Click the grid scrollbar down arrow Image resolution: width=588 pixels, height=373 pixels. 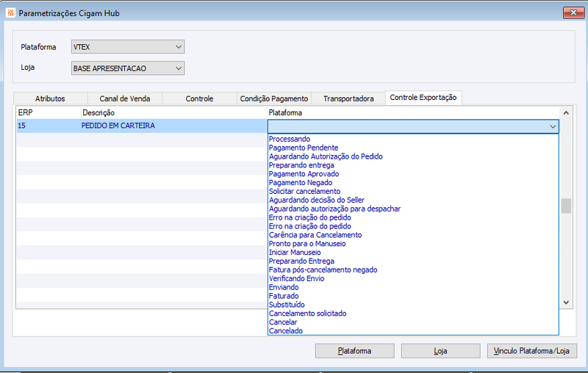pos(566,303)
